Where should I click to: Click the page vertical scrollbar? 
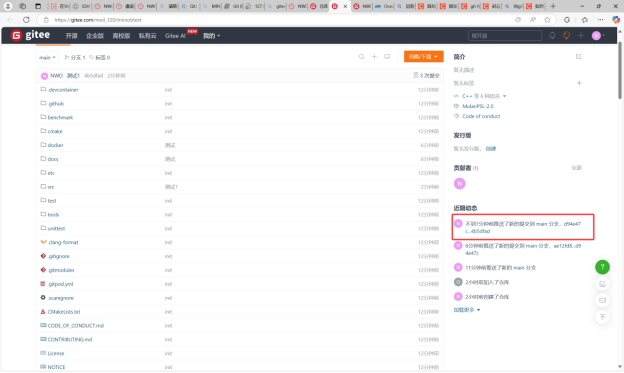point(620,70)
